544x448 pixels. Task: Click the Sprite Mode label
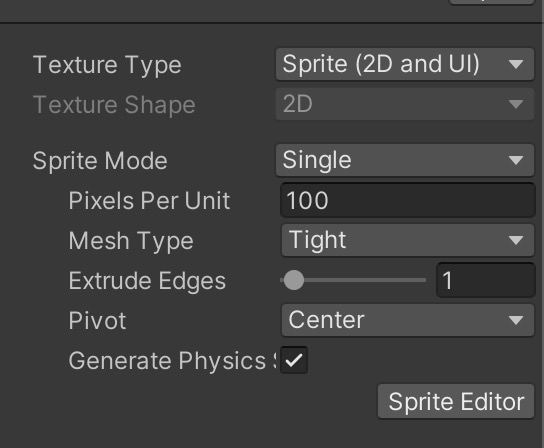[100, 161]
